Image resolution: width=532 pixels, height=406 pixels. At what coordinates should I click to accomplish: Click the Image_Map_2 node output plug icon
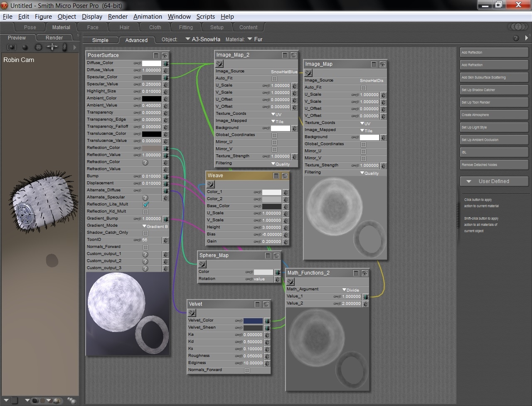point(219,64)
